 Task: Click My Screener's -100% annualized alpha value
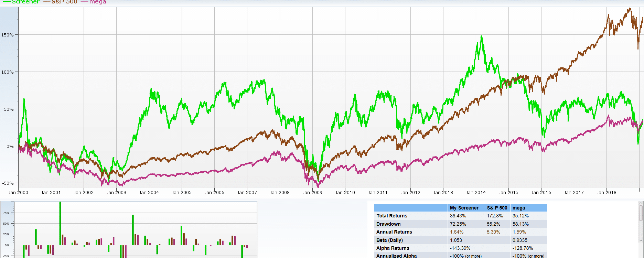pyautogui.click(x=465, y=256)
